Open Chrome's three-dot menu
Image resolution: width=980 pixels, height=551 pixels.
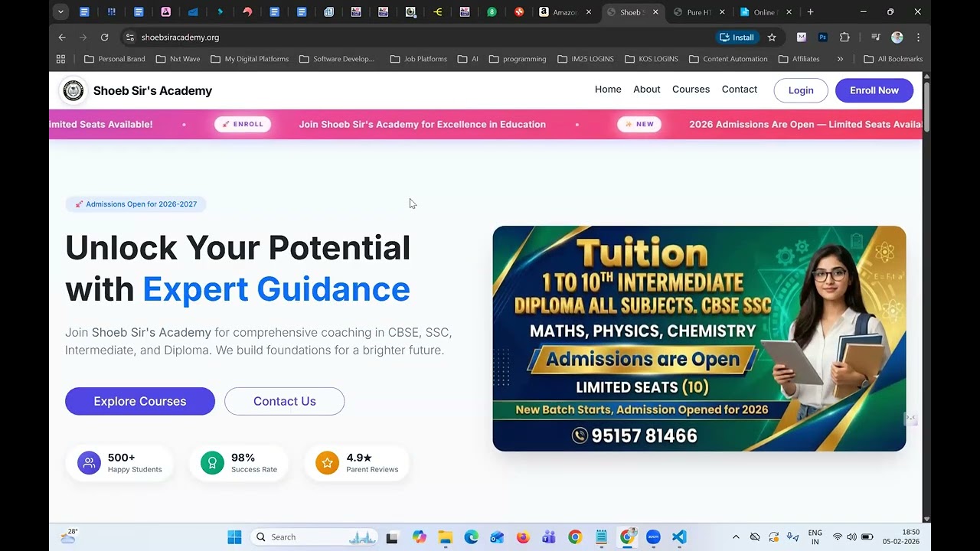tap(918, 37)
